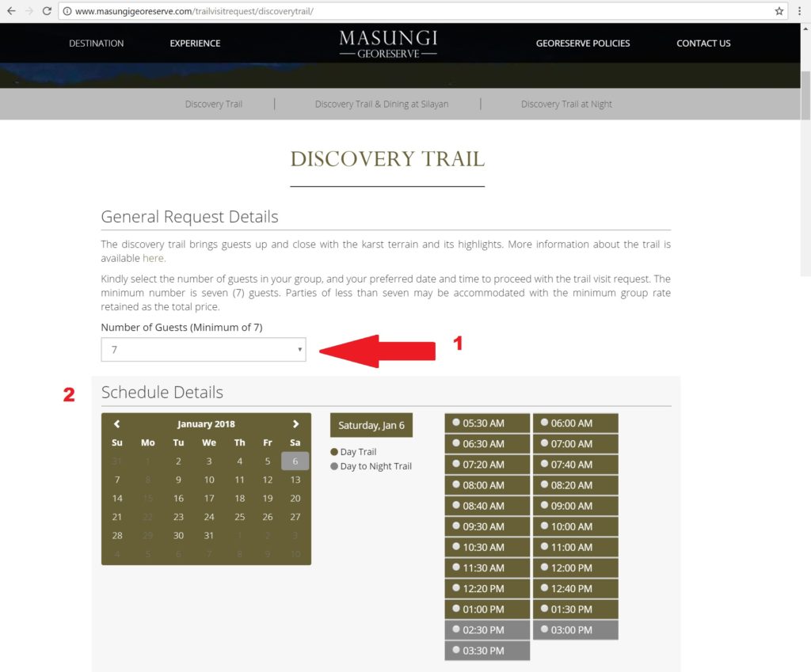Select the 01:30 PM time slot
Image resolution: width=811 pixels, height=672 pixels.
pyautogui.click(x=576, y=609)
